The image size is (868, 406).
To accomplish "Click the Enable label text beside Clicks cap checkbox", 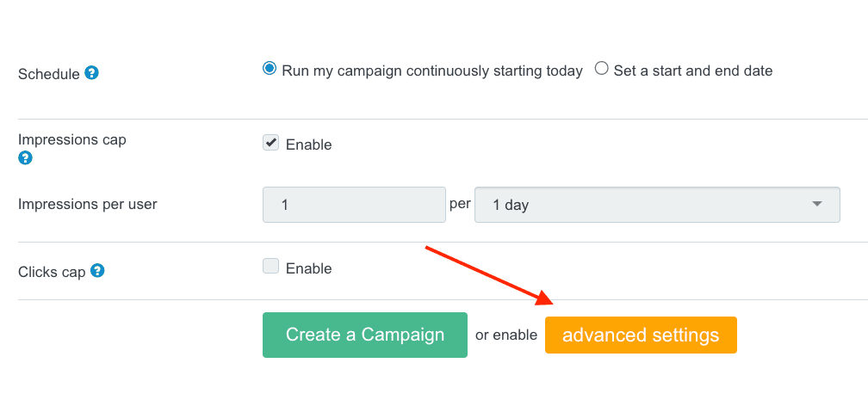I will tap(308, 268).
